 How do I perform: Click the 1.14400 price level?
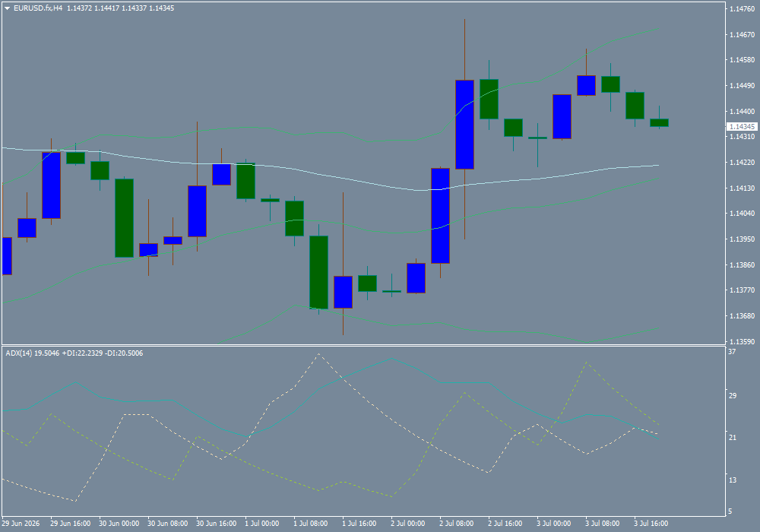(742, 112)
